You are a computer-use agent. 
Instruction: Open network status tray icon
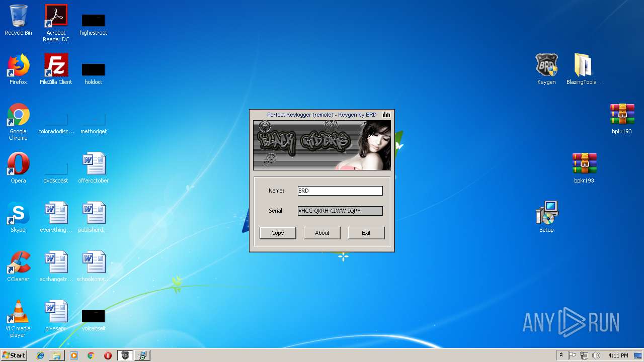(584, 355)
